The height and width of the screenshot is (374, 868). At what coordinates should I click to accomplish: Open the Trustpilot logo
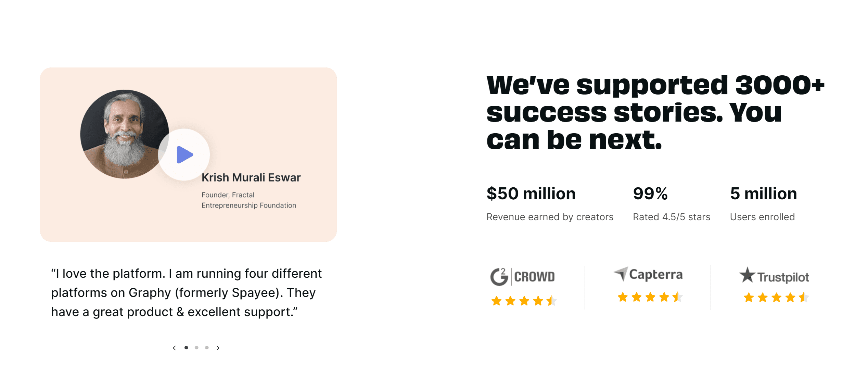point(774,276)
